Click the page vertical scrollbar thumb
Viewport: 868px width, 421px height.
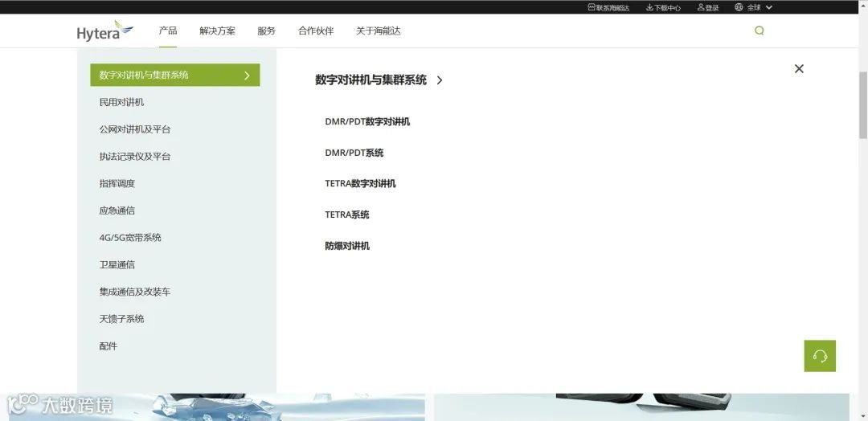pos(863,105)
